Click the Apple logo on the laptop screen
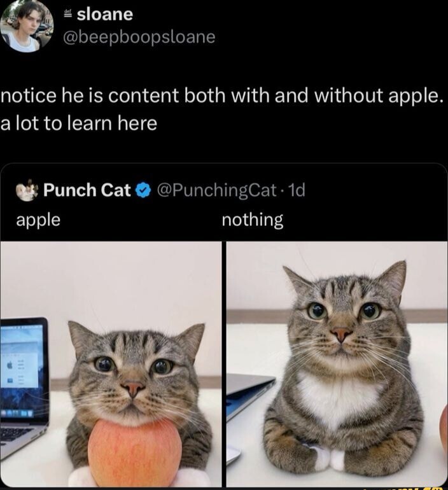Viewport: 448px width, 490px height. pos(10,365)
